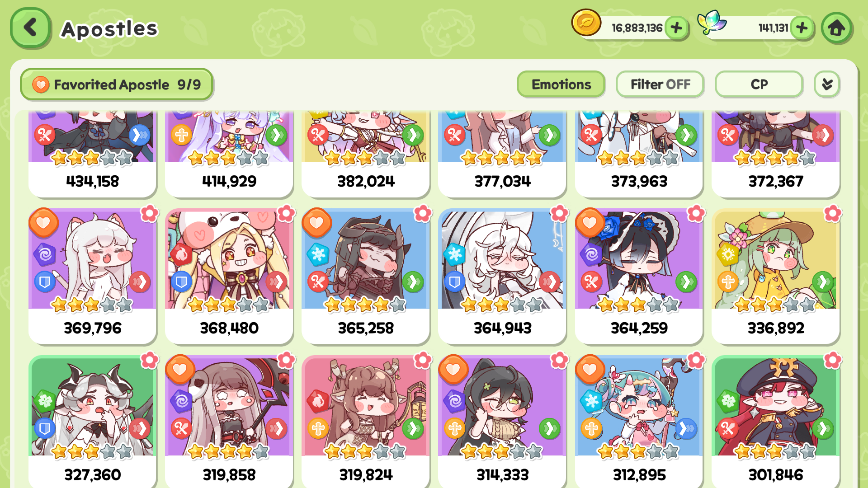The height and width of the screenshot is (488, 868).
Task: Add more gold coins with plus
Action: (x=676, y=28)
